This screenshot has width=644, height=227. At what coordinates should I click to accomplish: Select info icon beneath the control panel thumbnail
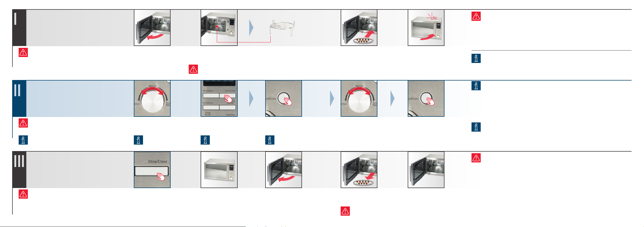click(x=205, y=140)
